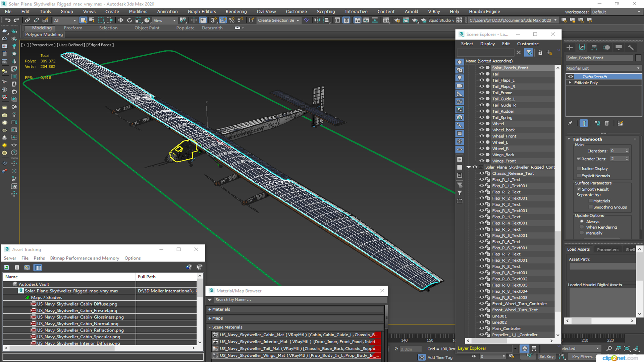Image resolution: width=644 pixels, height=362 pixels.
Task: Click the Mirror tool icon
Action: (x=317, y=20)
